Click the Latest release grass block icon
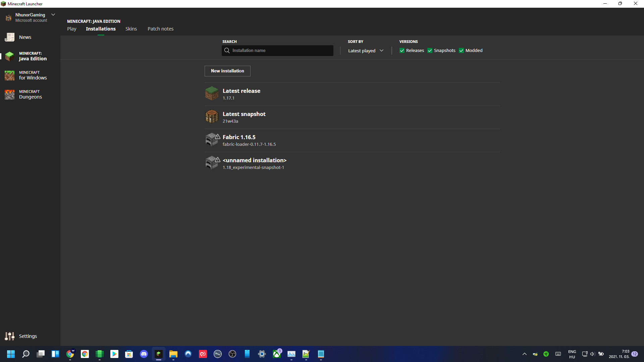The width and height of the screenshot is (644, 362). pyautogui.click(x=212, y=94)
